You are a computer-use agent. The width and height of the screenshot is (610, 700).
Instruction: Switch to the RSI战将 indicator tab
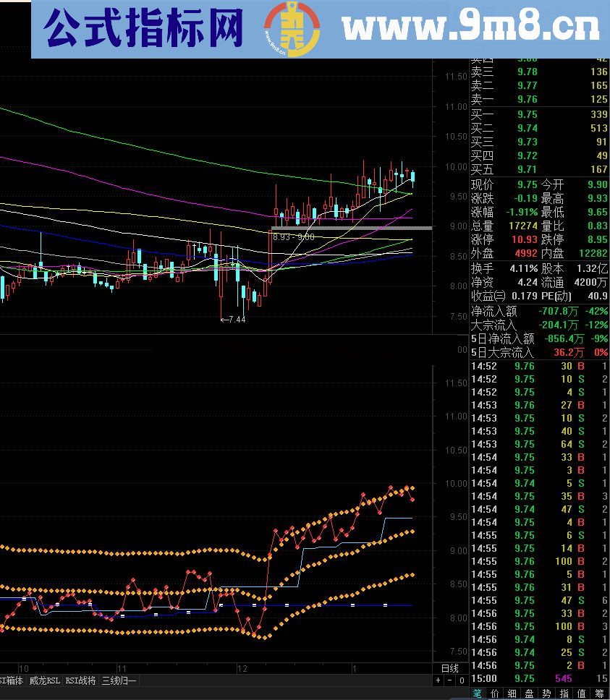coord(80,680)
